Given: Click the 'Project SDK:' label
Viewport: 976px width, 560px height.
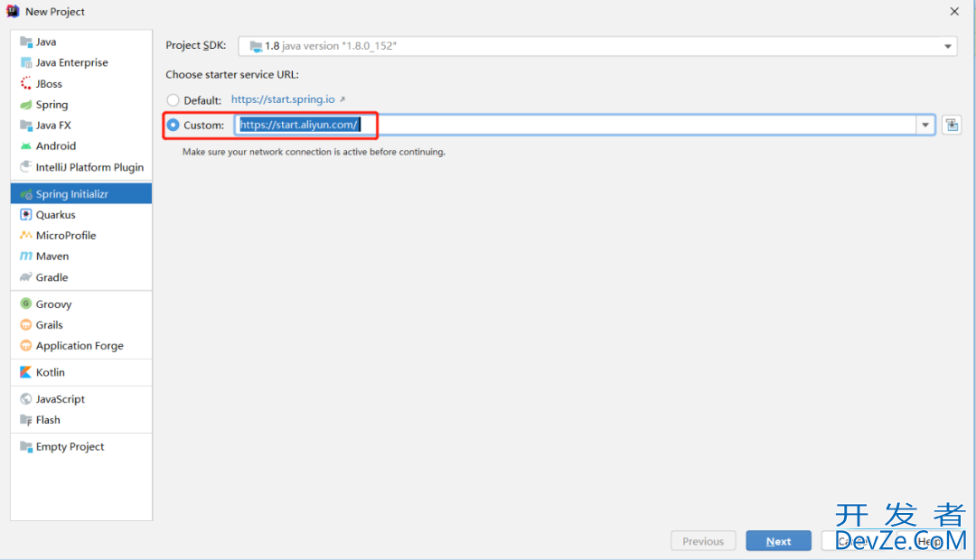Looking at the screenshot, I should click(195, 45).
